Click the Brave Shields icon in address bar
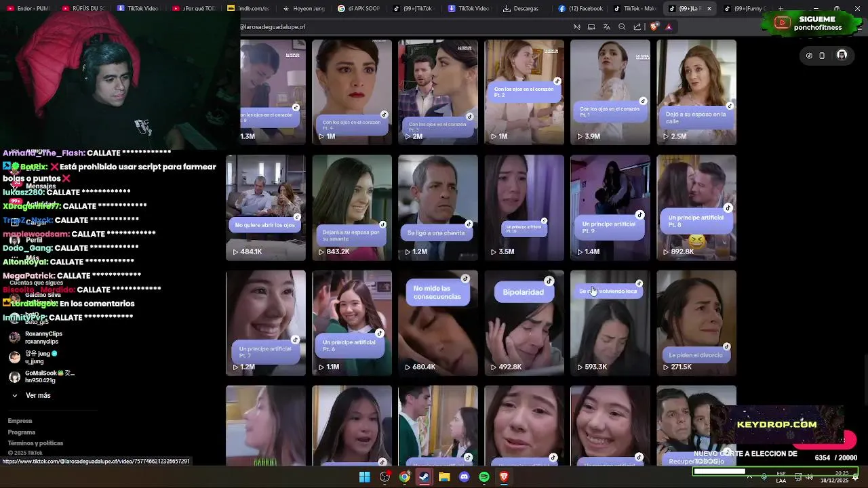 click(x=654, y=27)
